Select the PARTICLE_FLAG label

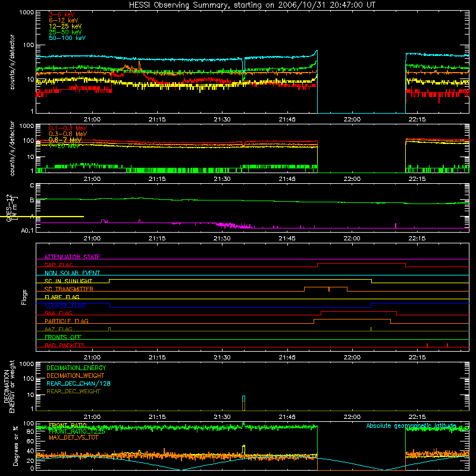[x=67, y=321]
